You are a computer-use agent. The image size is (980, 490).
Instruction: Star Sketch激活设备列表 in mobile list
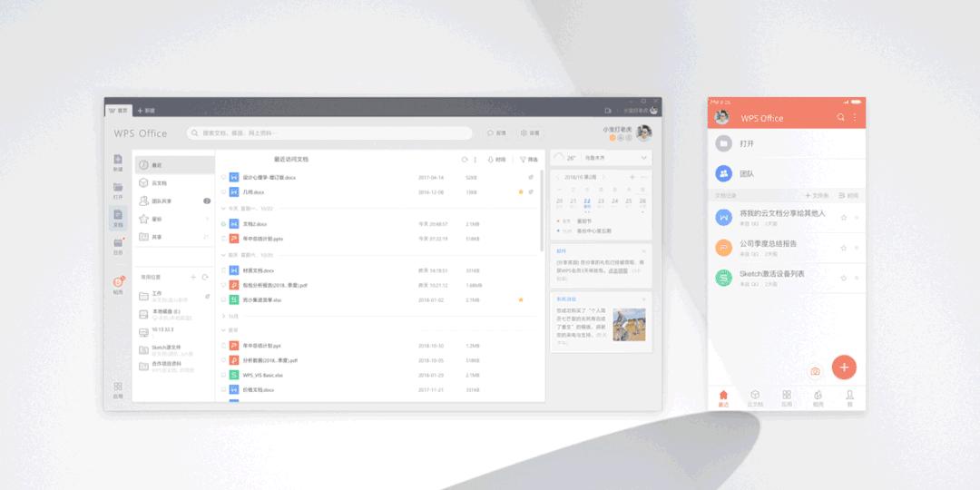[x=843, y=278]
